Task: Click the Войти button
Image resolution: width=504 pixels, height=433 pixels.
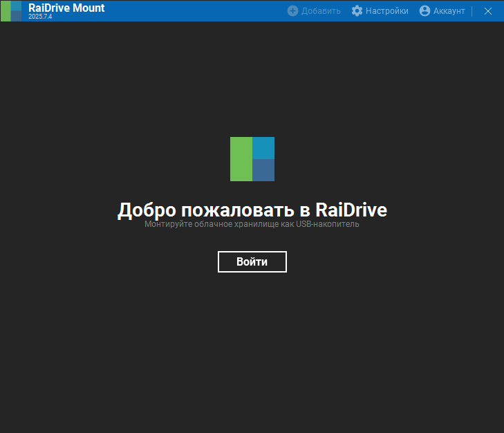Action: (252, 261)
